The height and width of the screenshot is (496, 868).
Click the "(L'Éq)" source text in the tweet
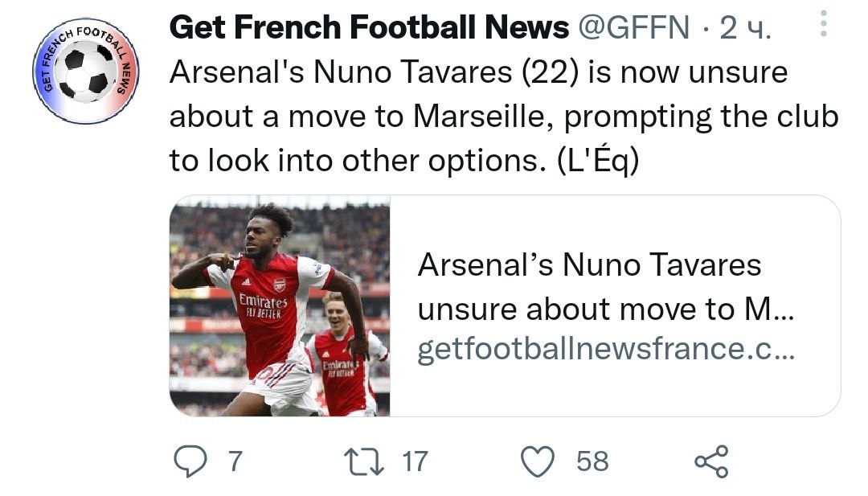tap(595, 160)
